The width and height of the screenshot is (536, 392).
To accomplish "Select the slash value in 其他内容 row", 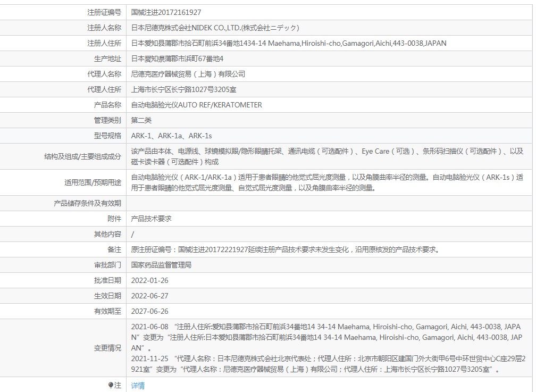I will [132, 235].
